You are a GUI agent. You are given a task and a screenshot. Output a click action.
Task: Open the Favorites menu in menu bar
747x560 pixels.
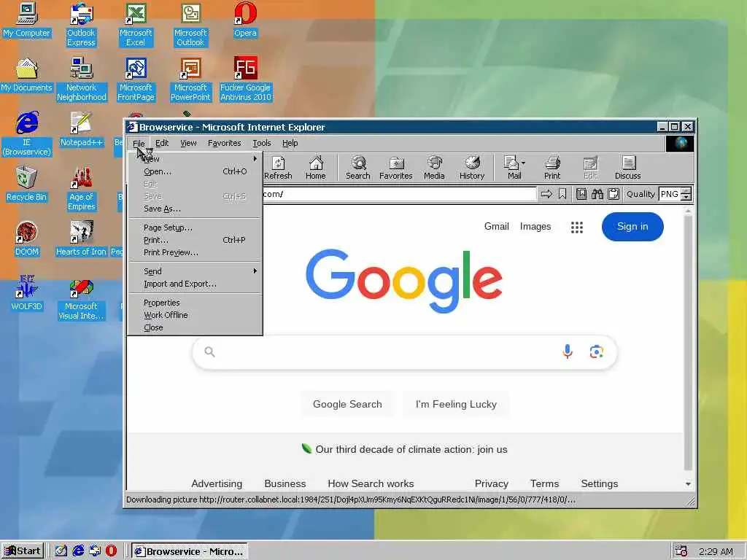[225, 143]
